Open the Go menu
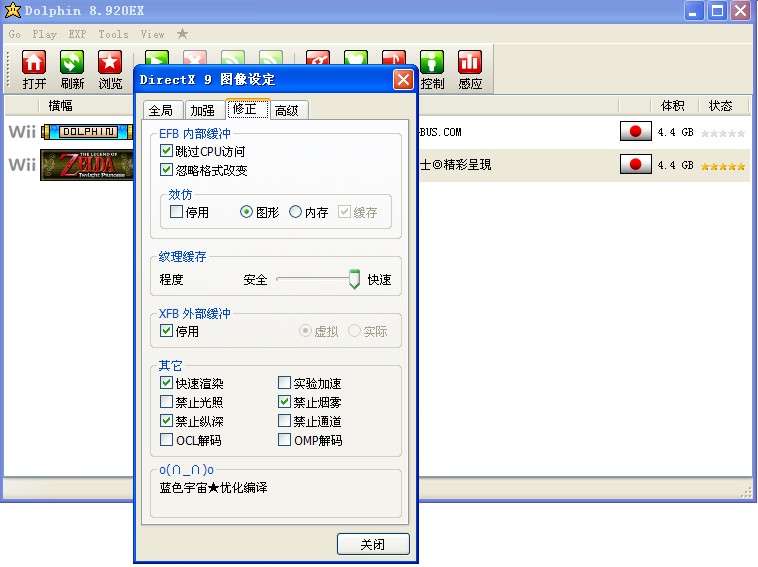The height and width of the screenshot is (567, 758). (15, 34)
